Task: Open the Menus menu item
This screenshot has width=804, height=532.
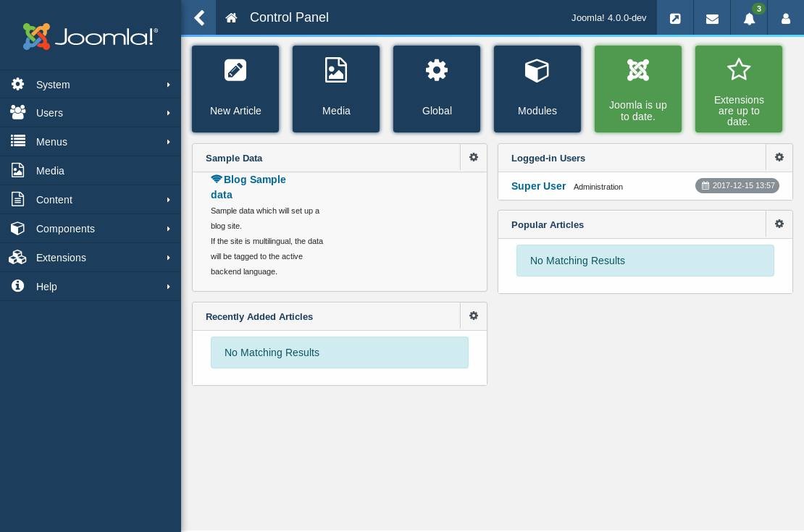Action: click(x=91, y=142)
